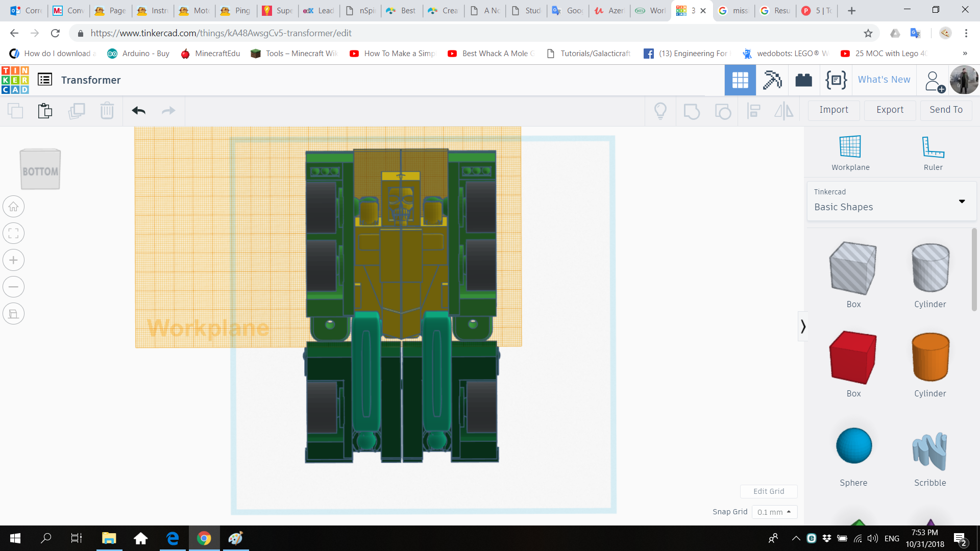
Task: Delete shapes with the trash icon
Action: point(107,111)
